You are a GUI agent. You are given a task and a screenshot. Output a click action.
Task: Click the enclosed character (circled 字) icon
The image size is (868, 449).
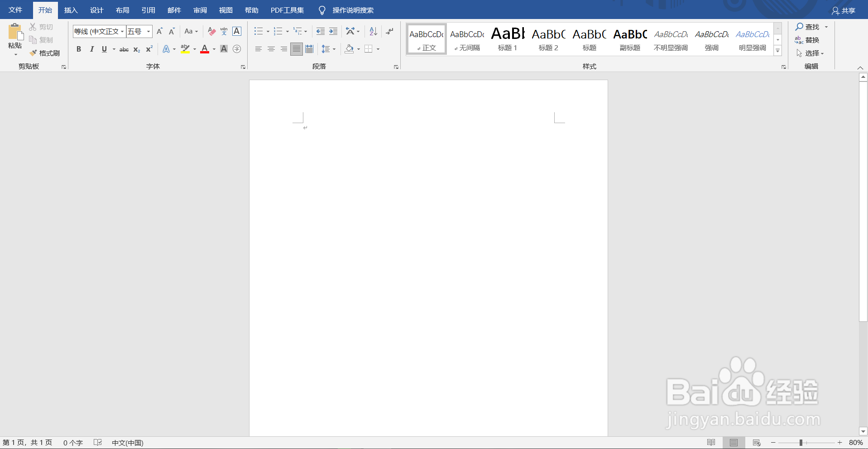[x=236, y=49]
